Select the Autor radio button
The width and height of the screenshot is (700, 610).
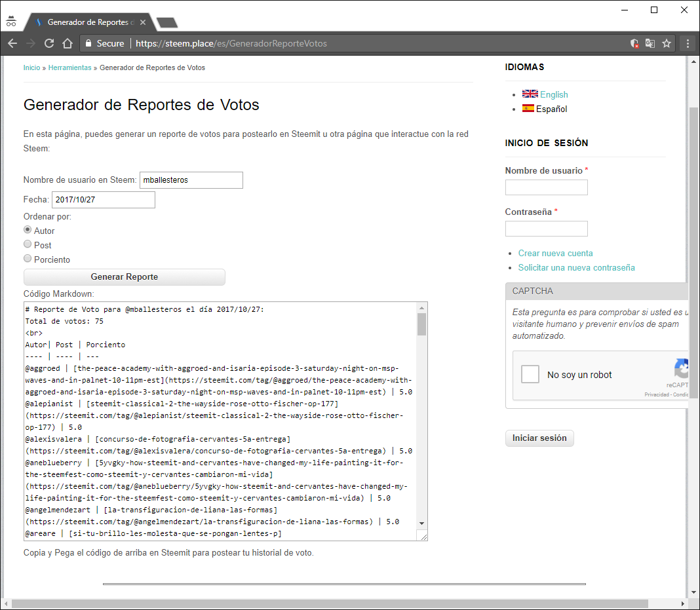point(28,229)
